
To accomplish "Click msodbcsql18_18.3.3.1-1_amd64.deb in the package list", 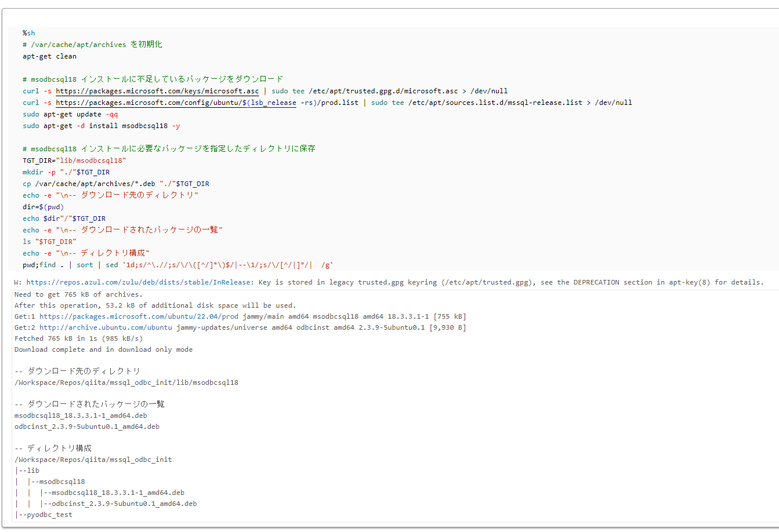I will point(81,416).
